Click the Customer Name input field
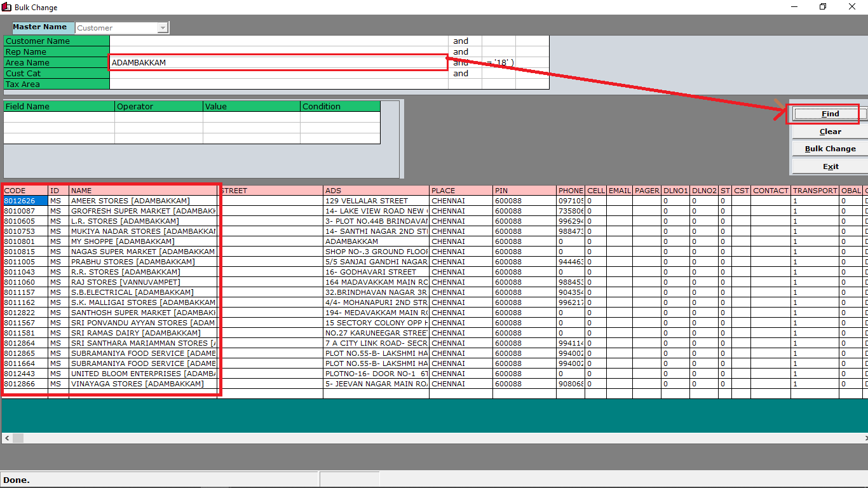The image size is (868, 488). [x=279, y=41]
